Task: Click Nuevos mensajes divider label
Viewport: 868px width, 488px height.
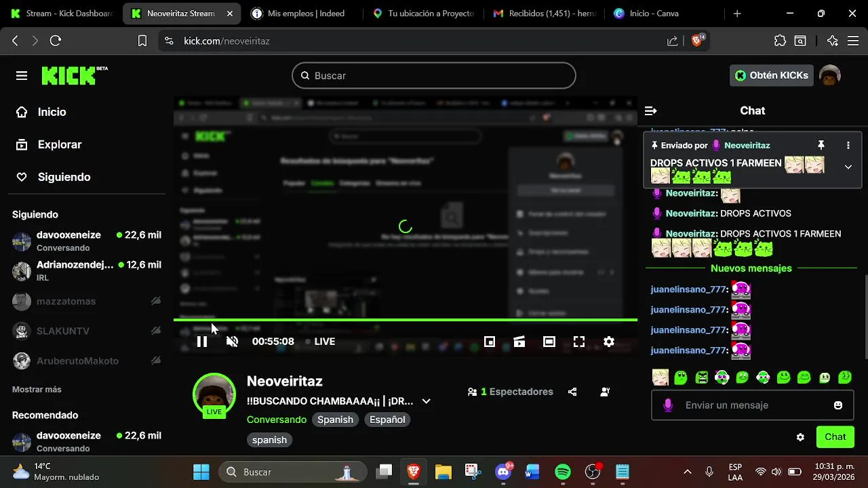Action: pyautogui.click(x=751, y=268)
